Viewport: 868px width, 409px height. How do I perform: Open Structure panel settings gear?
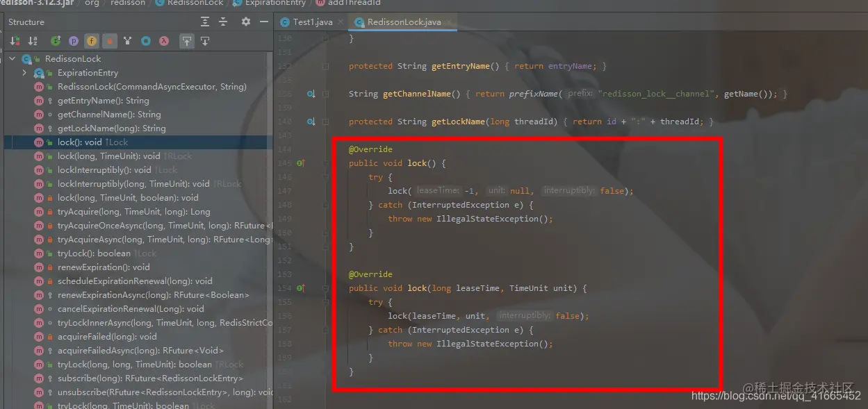point(245,22)
